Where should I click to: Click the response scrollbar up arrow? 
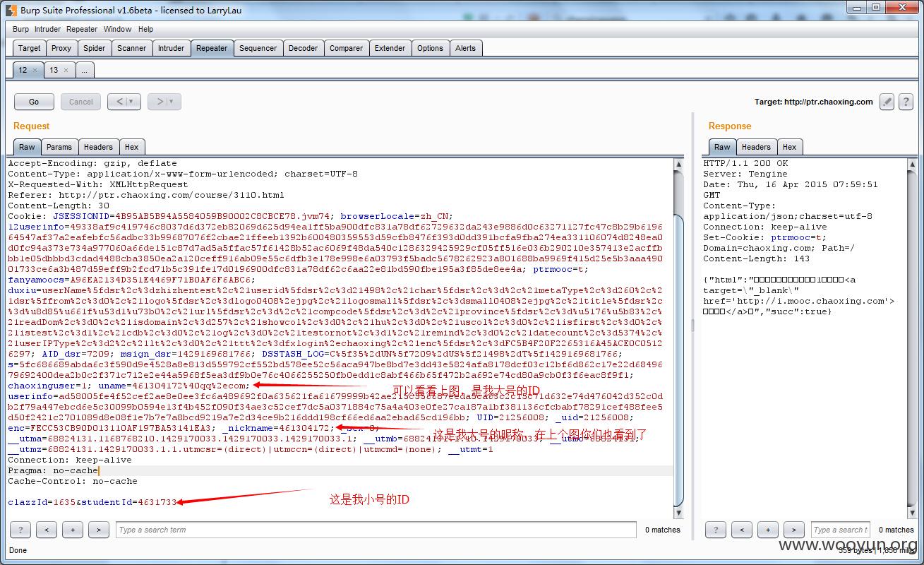coord(911,164)
